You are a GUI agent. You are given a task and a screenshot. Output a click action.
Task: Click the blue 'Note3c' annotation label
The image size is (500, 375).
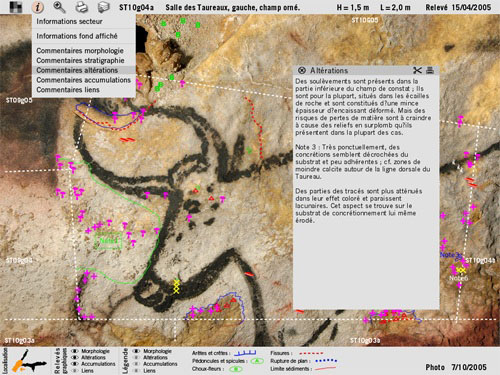coord(451,255)
